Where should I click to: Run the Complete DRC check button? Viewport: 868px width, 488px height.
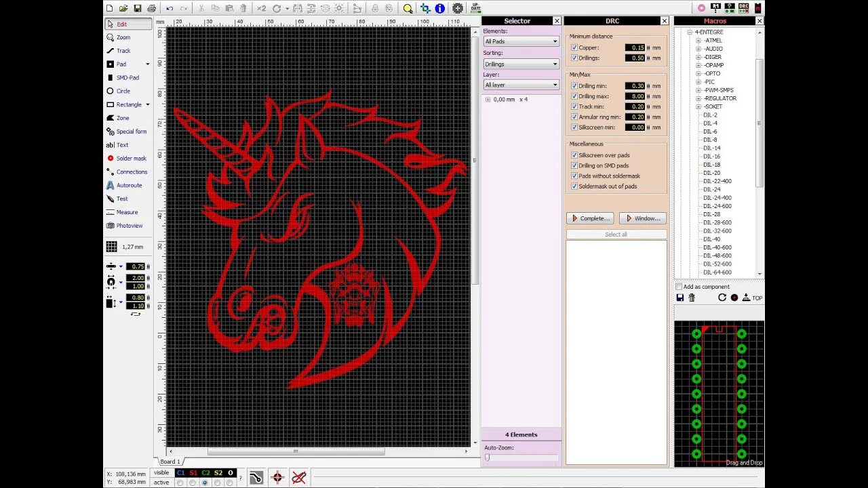click(591, 218)
